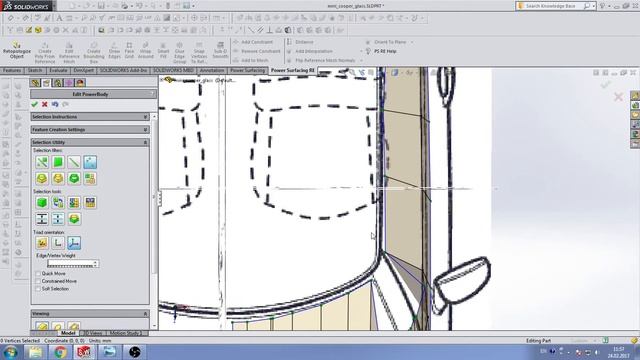Screen dimensions: 640x360
Task: Expand the feature tree node in viewport
Action: (162, 80)
